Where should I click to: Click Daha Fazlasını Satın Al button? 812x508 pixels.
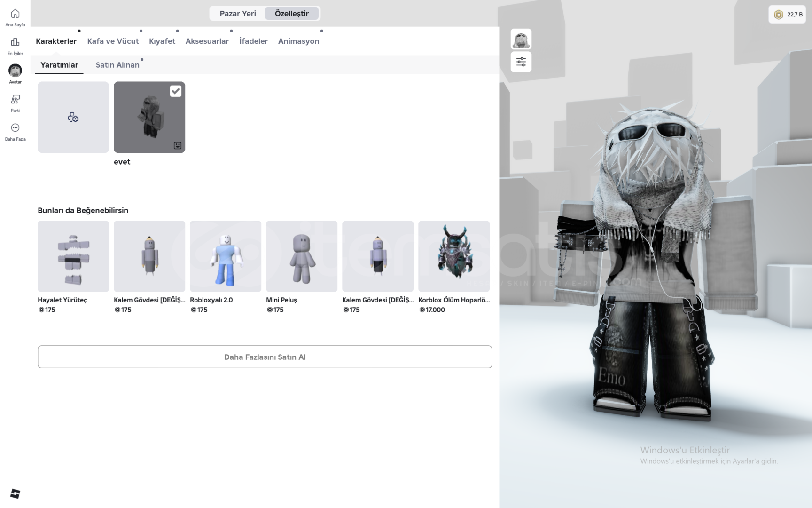click(x=265, y=357)
